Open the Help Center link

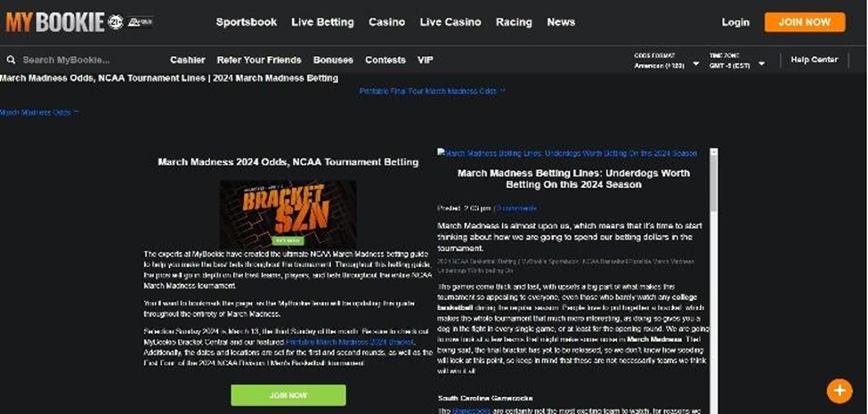(814, 61)
